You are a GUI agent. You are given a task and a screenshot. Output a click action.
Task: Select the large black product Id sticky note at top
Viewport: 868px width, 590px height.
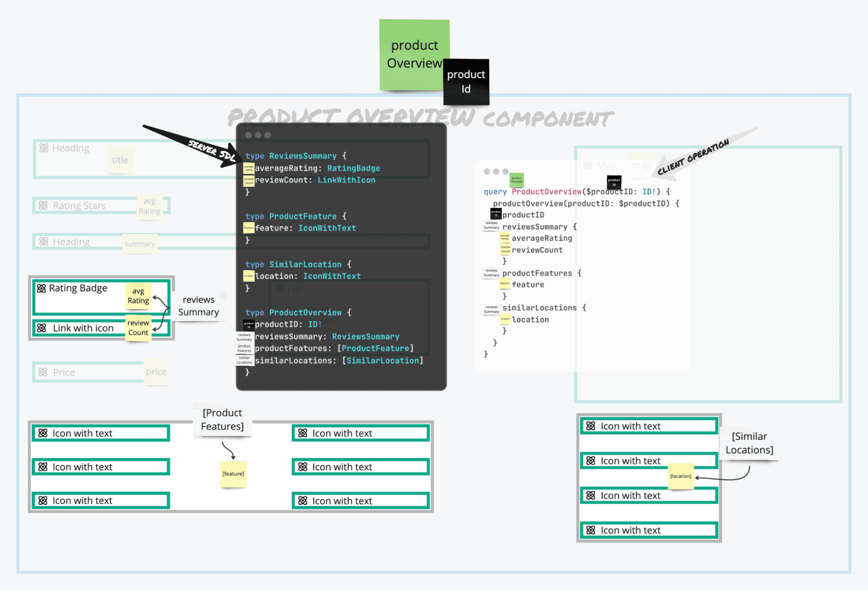pos(466,82)
